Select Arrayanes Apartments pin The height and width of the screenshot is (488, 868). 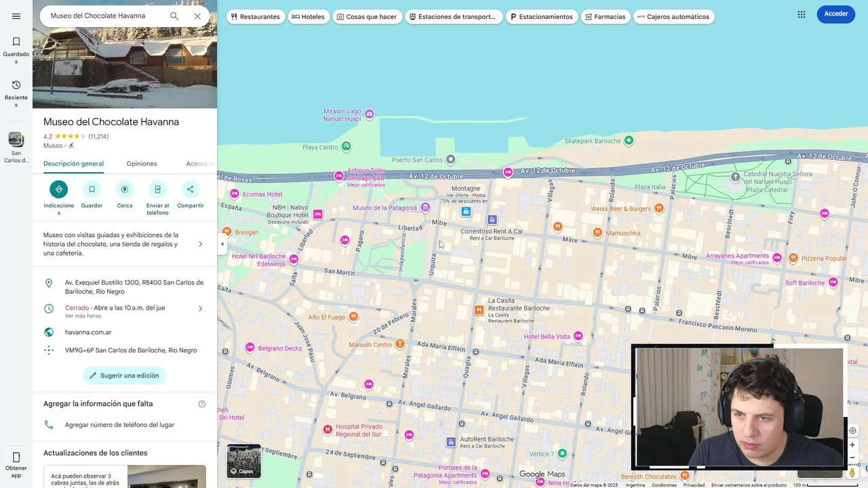click(776, 258)
